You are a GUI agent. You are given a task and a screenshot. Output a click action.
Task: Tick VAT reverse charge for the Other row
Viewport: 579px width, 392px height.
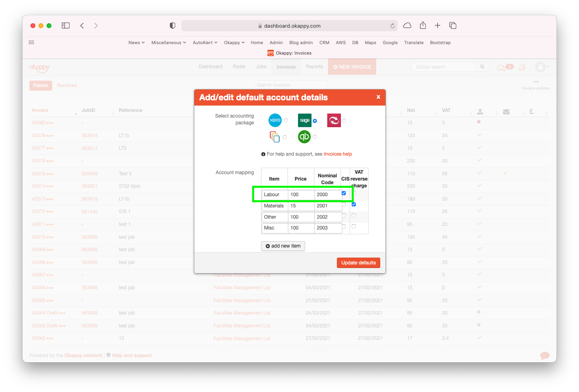pos(353,215)
